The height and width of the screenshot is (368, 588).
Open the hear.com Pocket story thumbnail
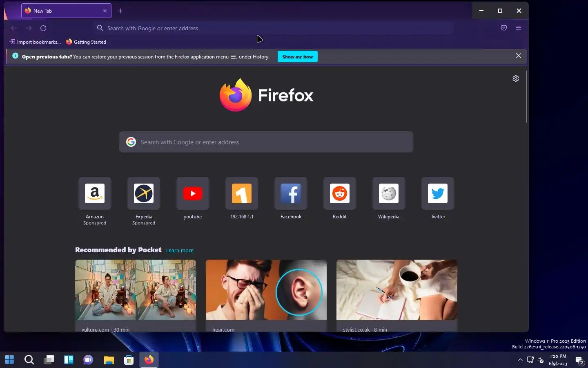(266, 290)
